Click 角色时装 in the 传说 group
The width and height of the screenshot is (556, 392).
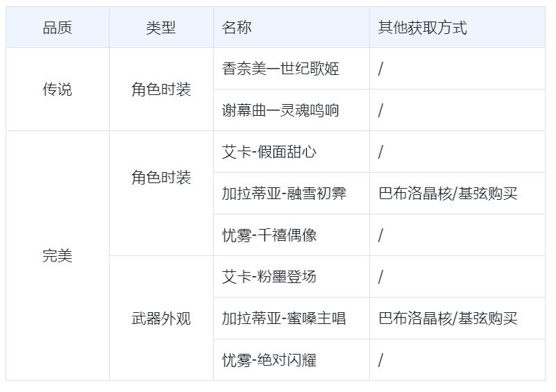click(161, 90)
